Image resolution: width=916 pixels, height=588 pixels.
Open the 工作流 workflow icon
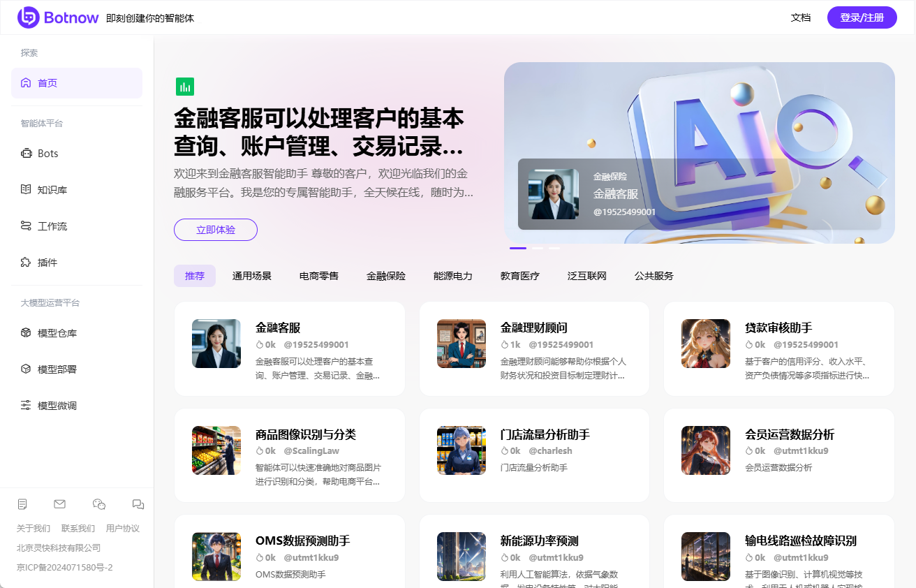[x=26, y=226]
